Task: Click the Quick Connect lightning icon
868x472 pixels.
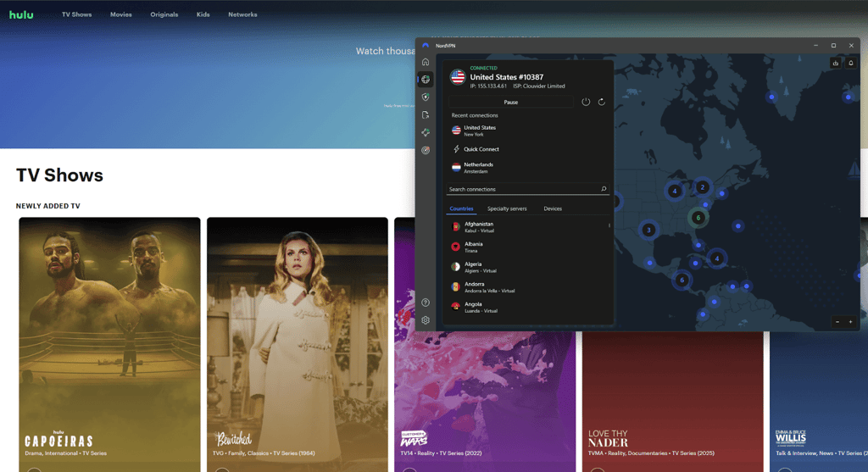Action: point(456,149)
